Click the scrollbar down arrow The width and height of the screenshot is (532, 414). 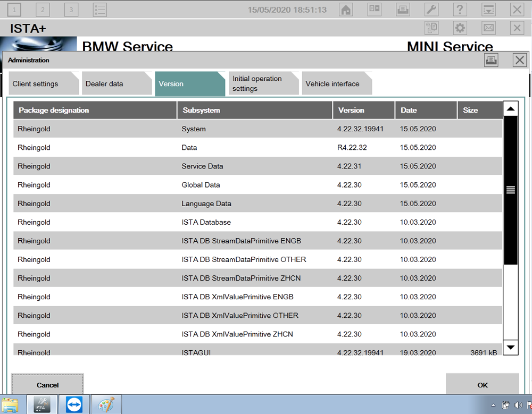(x=511, y=348)
